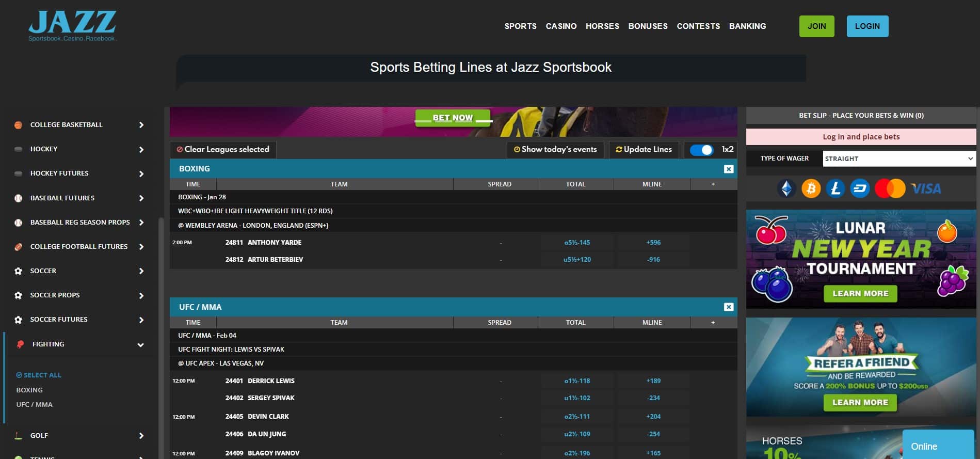The image size is (980, 459).
Task: Close the Boxing league panel
Action: click(x=729, y=169)
